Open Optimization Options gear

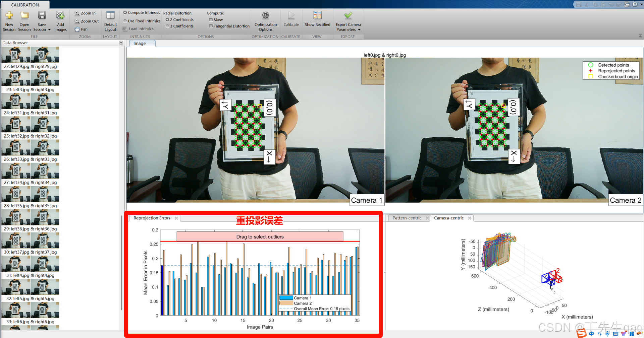(266, 21)
